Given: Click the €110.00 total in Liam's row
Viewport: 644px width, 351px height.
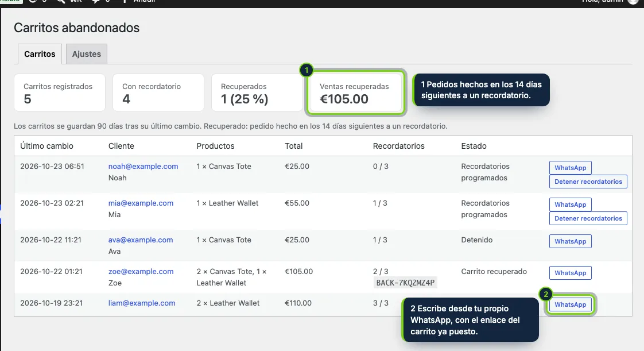Looking at the screenshot, I should (298, 303).
